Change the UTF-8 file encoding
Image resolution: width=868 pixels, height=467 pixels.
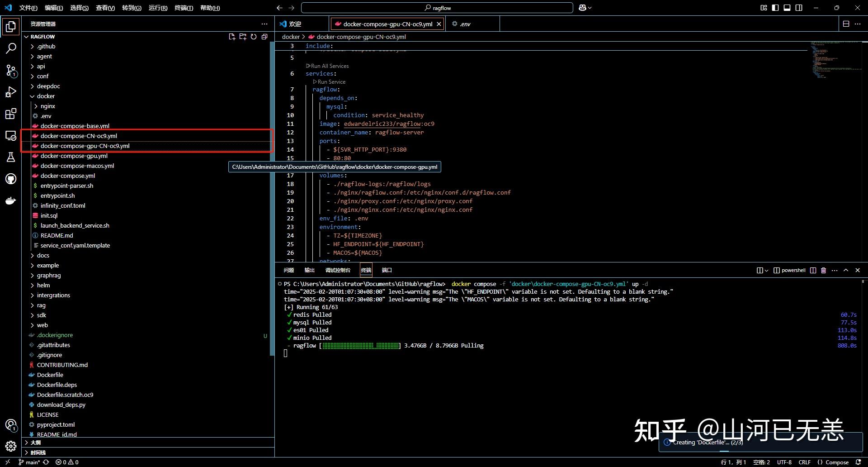(784, 462)
